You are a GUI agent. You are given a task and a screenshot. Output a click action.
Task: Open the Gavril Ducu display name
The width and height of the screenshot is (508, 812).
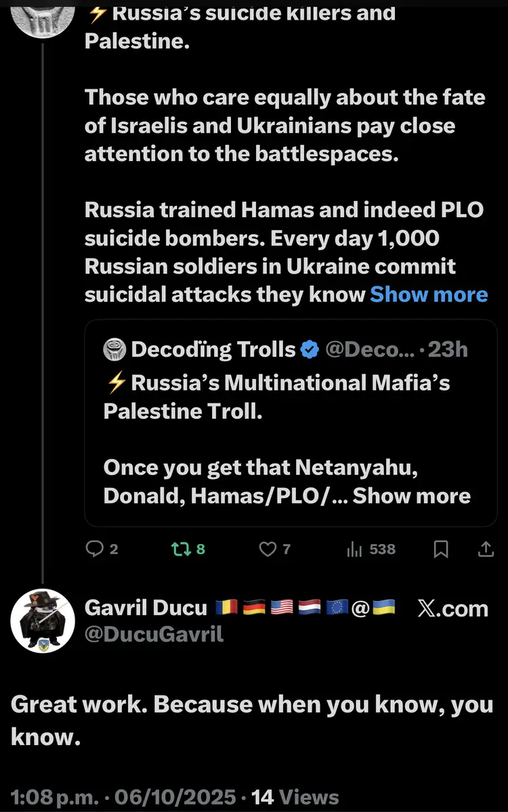click(146, 608)
